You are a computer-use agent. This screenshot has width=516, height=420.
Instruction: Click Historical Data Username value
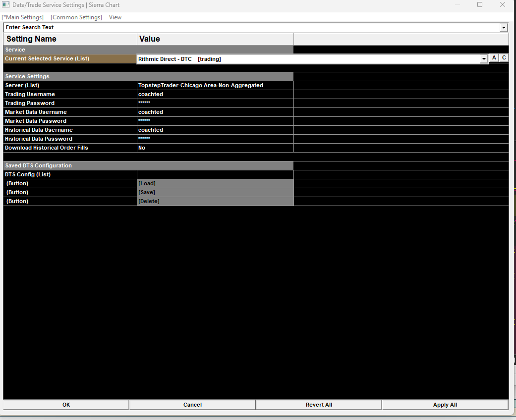pyautogui.click(x=215, y=130)
